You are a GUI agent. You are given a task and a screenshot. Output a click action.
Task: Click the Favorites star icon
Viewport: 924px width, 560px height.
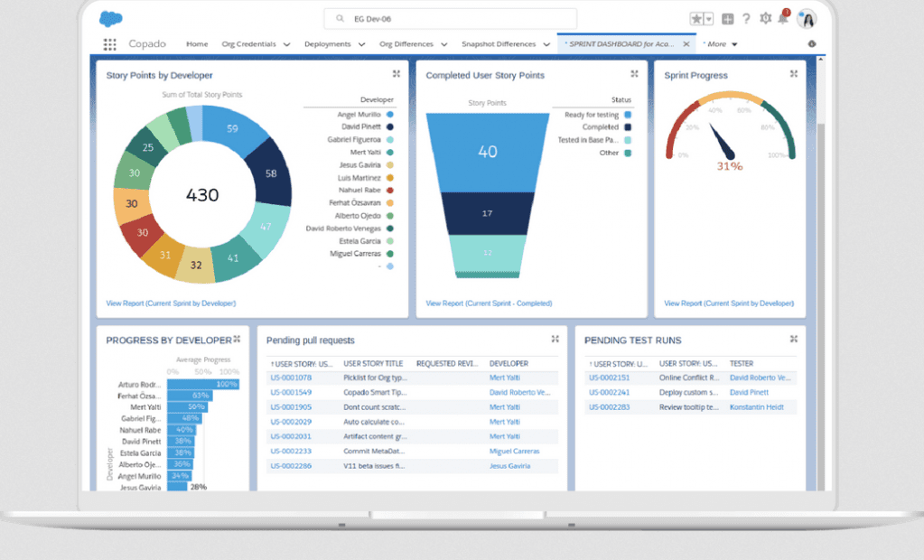696,19
